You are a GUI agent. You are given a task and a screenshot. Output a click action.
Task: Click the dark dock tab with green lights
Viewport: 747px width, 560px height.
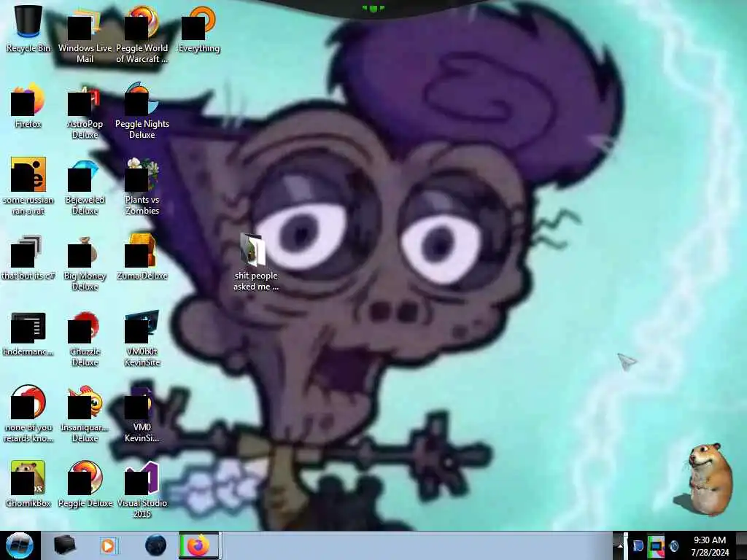click(373, 8)
